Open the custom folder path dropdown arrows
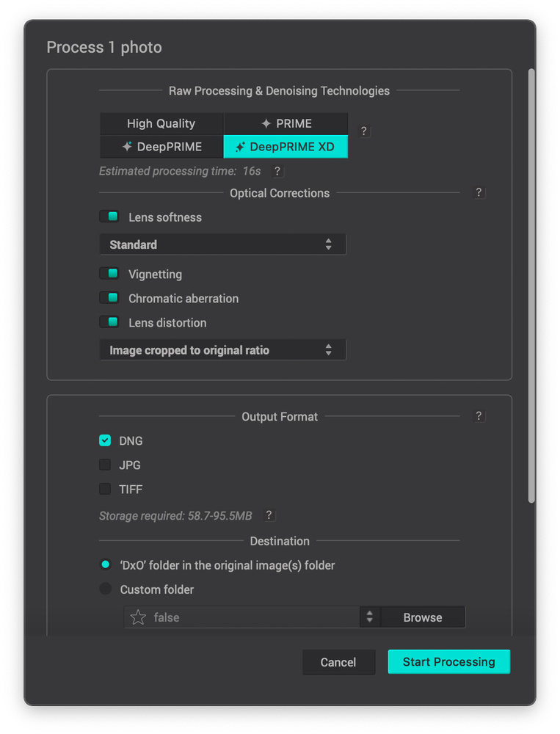The image size is (560, 734). (370, 617)
